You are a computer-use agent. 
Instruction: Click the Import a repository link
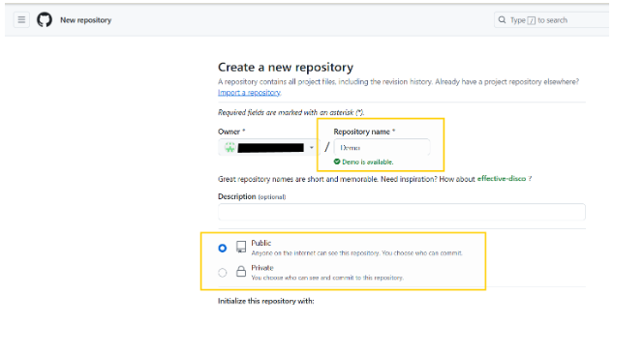click(x=249, y=92)
